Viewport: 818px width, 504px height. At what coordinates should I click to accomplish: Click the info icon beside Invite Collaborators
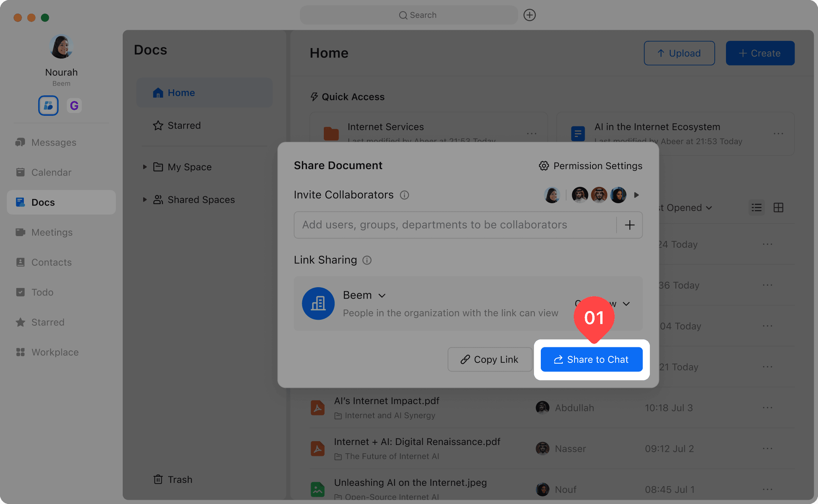404,195
